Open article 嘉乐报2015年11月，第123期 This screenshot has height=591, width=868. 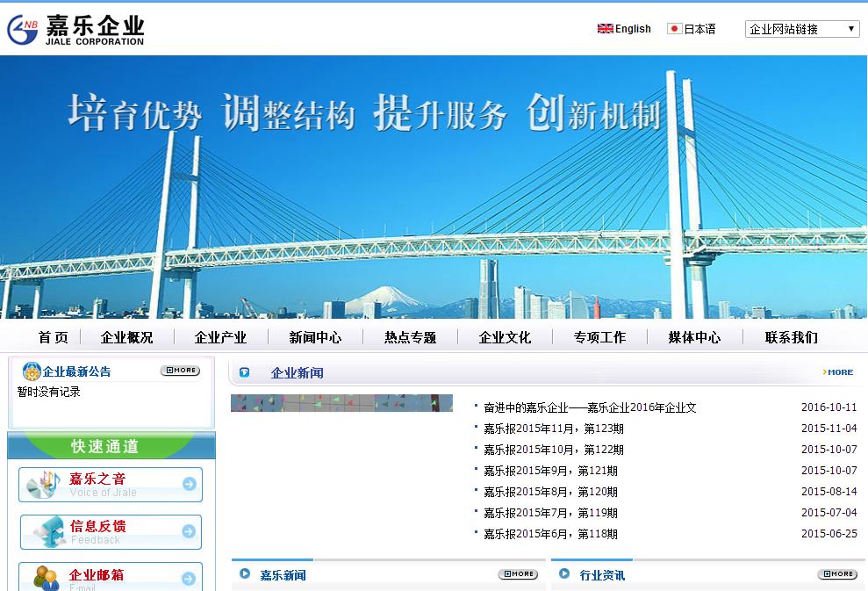point(554,429)
